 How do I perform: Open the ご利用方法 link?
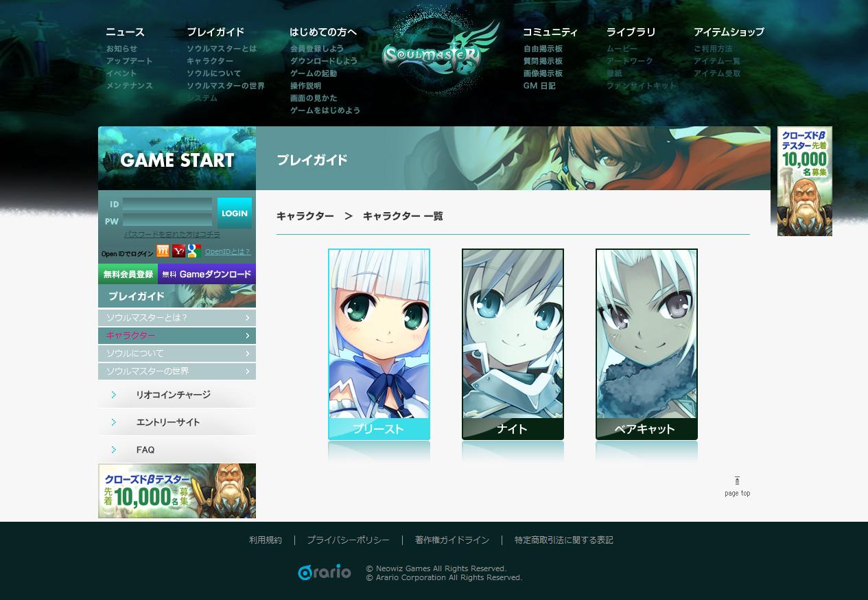713,49
